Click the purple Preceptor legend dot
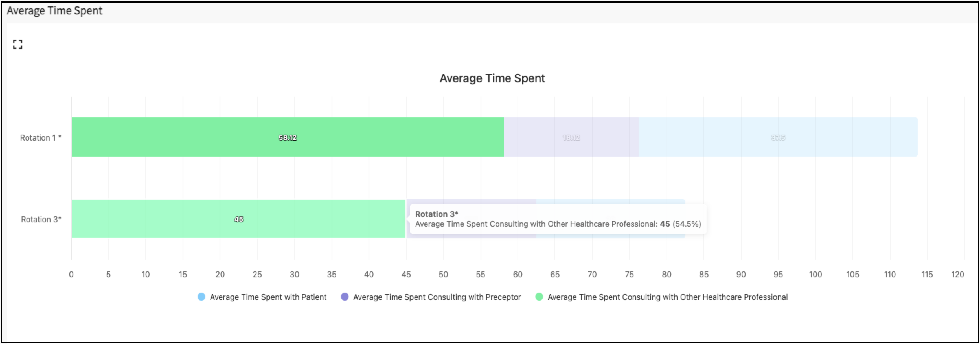Image resolution: width=980 pixels, height=344 pixels. (x=345, y=297)
